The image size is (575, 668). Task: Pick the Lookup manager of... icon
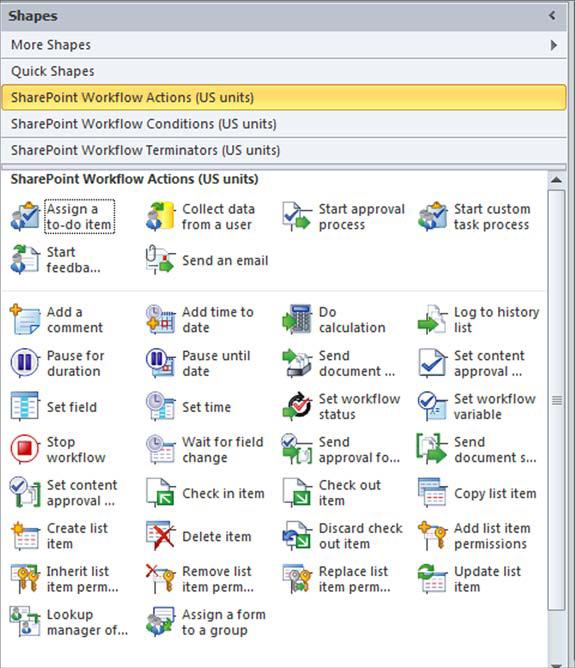coord(25,622)
